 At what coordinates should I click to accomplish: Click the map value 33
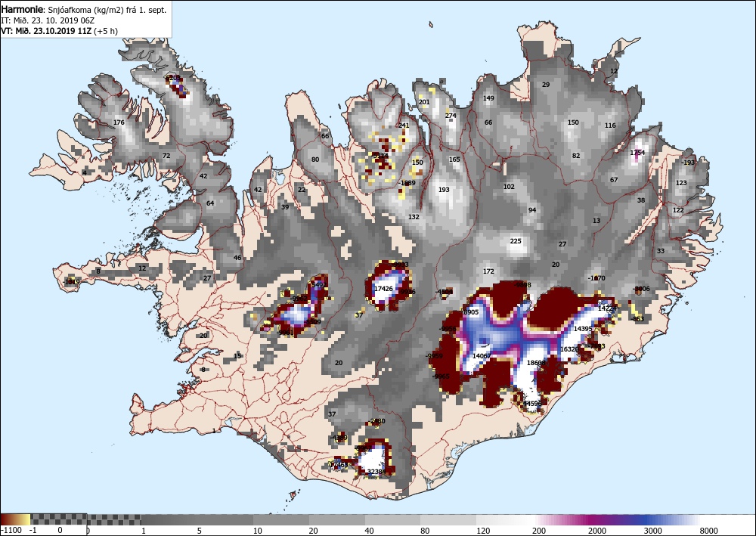(x=661, y=251)
